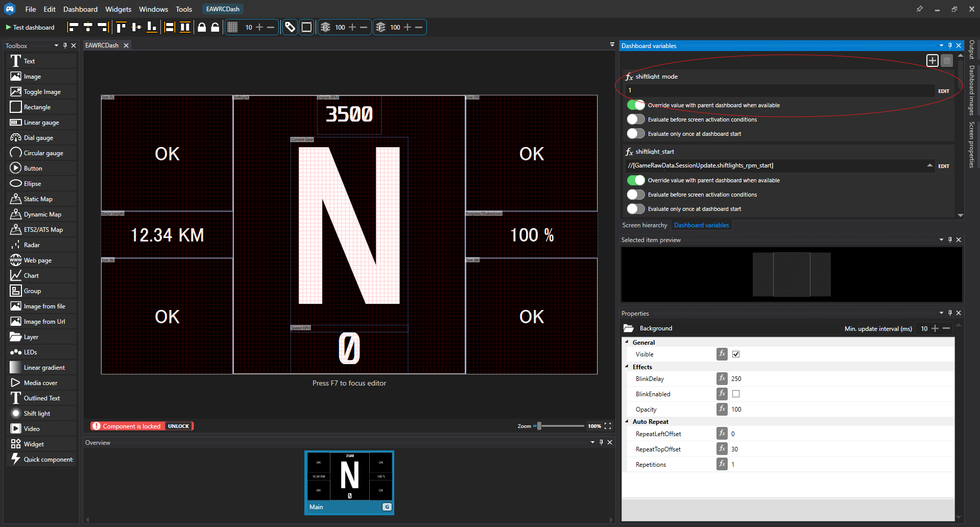Click UNLOCK to unlock the component

point(178,426)
